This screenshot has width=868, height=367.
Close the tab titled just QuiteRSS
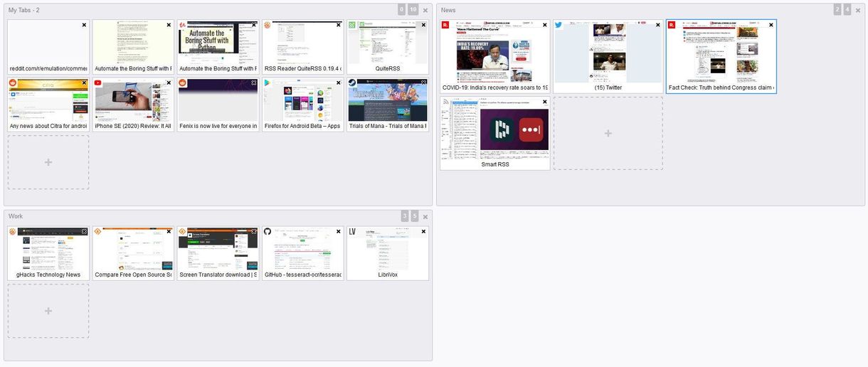click(x=423, y=25)
